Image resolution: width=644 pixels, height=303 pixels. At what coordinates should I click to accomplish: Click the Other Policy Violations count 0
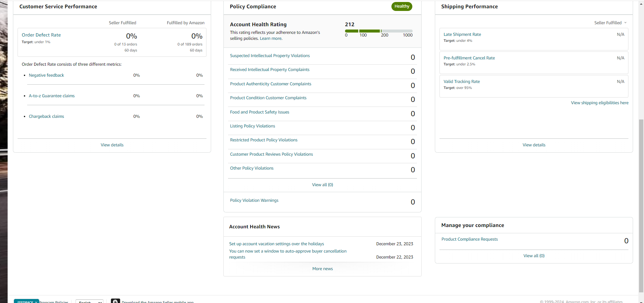(x=413, y=170)
